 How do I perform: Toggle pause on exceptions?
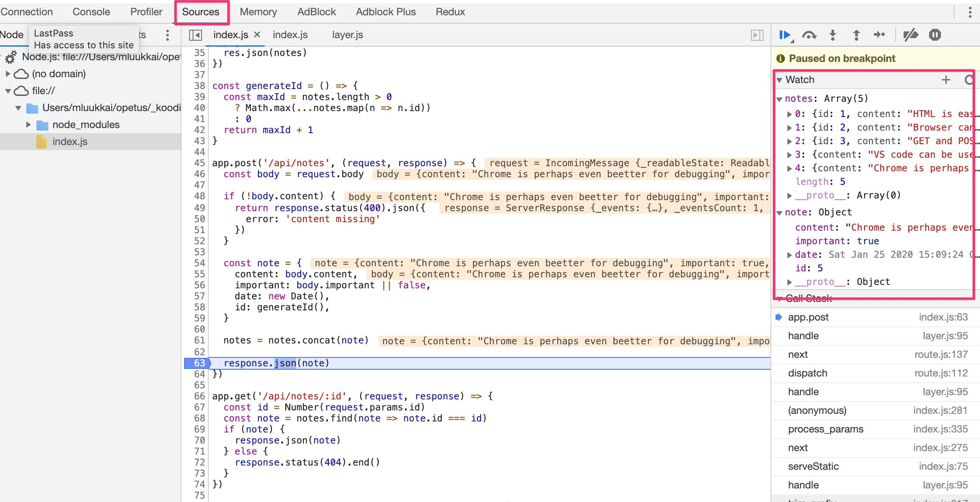(x=935, y=35)
